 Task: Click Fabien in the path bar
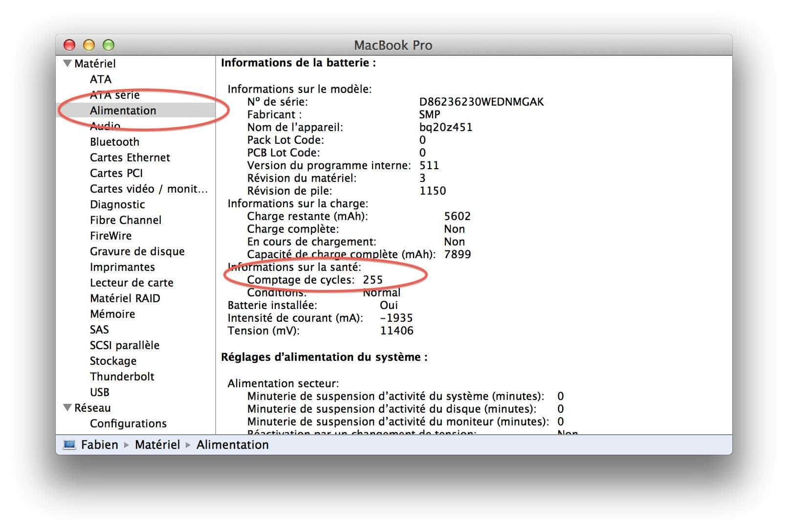click(100, 444)
